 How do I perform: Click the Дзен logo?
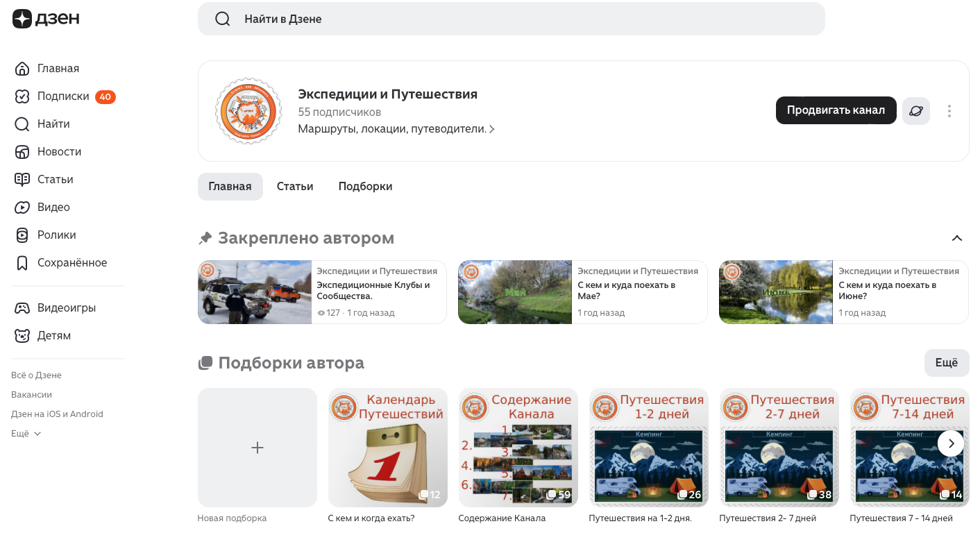click(46, 19)
